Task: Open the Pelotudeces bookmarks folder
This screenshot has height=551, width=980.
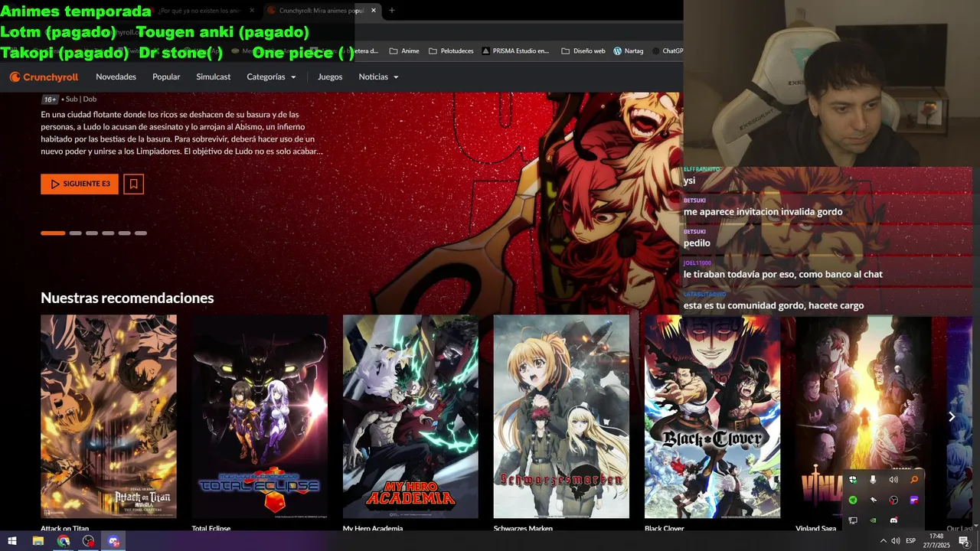Action: [x=451, y=51]
